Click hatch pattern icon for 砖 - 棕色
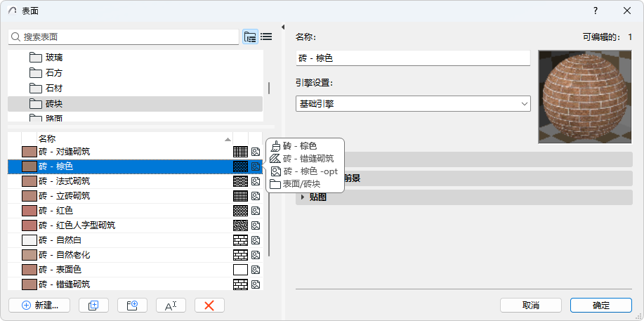This screenshot has height=321, width=644. pyautogui.click(x=240, y=166)
